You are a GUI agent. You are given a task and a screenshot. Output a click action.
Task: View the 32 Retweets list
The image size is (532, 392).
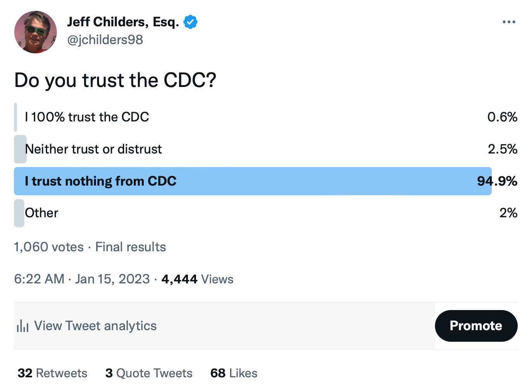click(x=53, y=373)
